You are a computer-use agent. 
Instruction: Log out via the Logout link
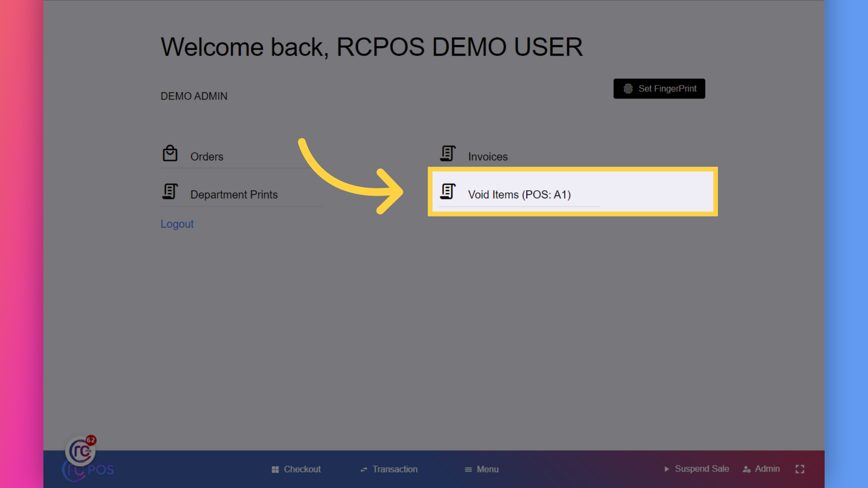point(177,224)
